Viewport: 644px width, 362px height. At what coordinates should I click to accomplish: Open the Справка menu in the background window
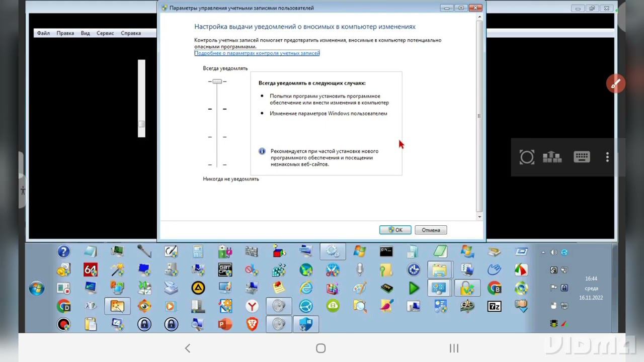[x=131, y=33]
